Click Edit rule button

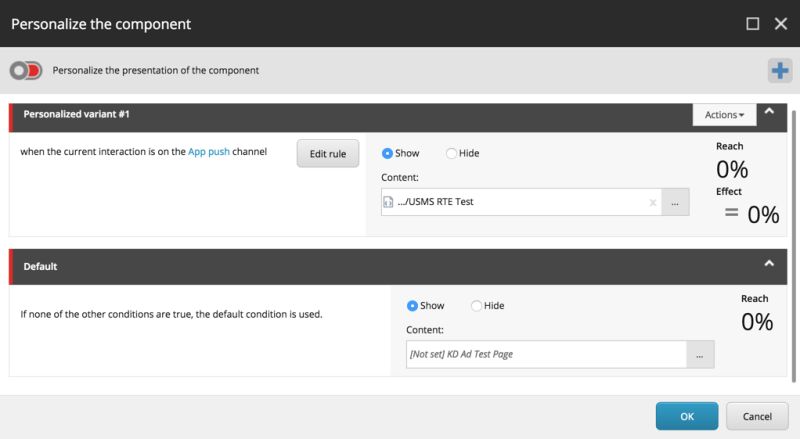328,154
